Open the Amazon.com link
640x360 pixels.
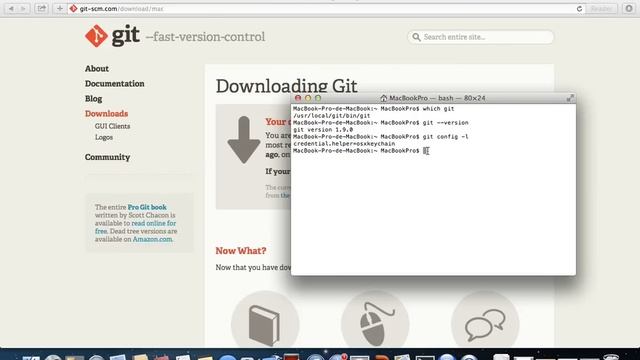[152, 239]
